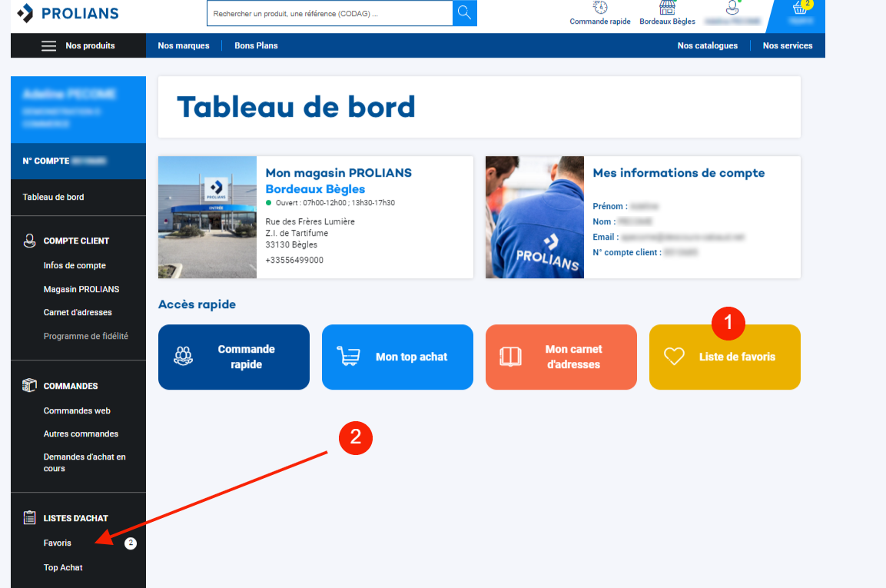Click the N° COMPTE label in sidebar
The height and width of the screenshot is (588, 886).
point(46,161)
